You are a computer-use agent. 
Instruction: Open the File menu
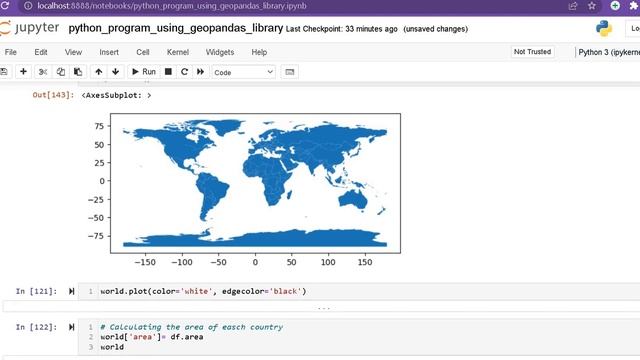pyautogui.click(x=11, y=52)
